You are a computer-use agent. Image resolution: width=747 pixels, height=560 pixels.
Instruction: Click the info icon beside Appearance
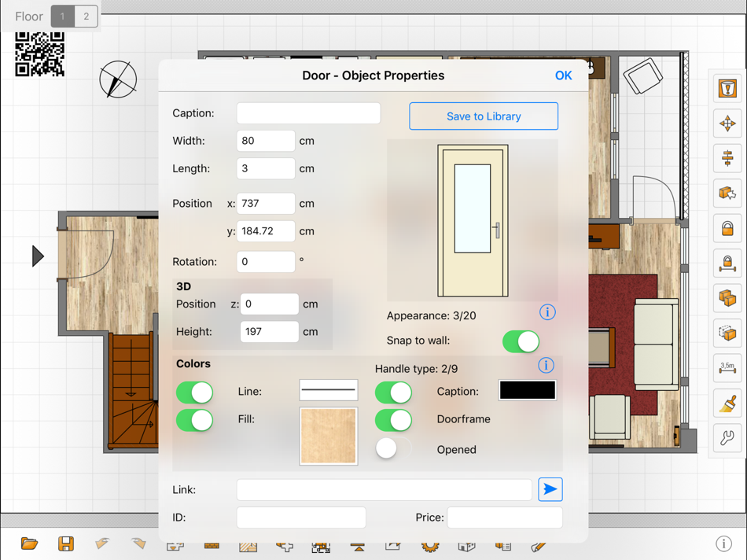click(x=547, y=312)
